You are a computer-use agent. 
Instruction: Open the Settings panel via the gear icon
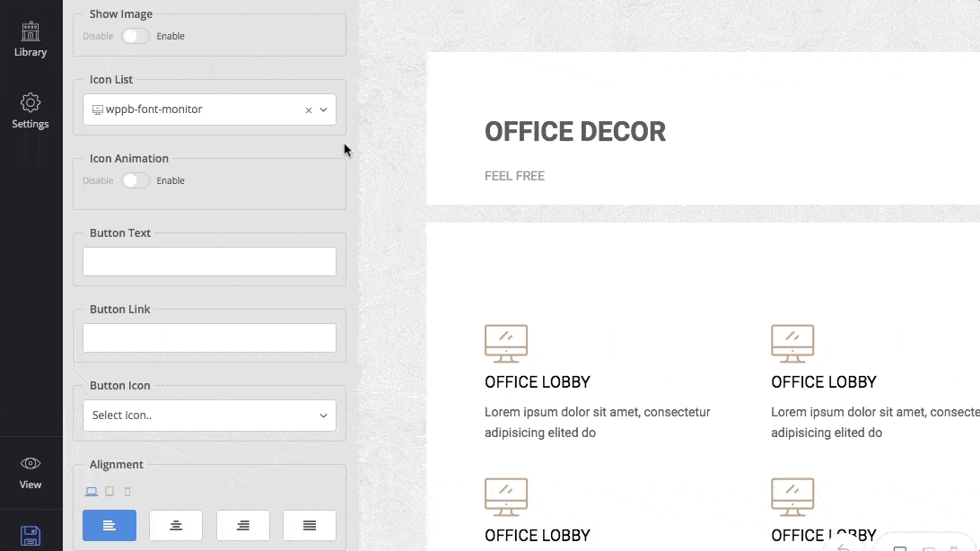(31, 104)
